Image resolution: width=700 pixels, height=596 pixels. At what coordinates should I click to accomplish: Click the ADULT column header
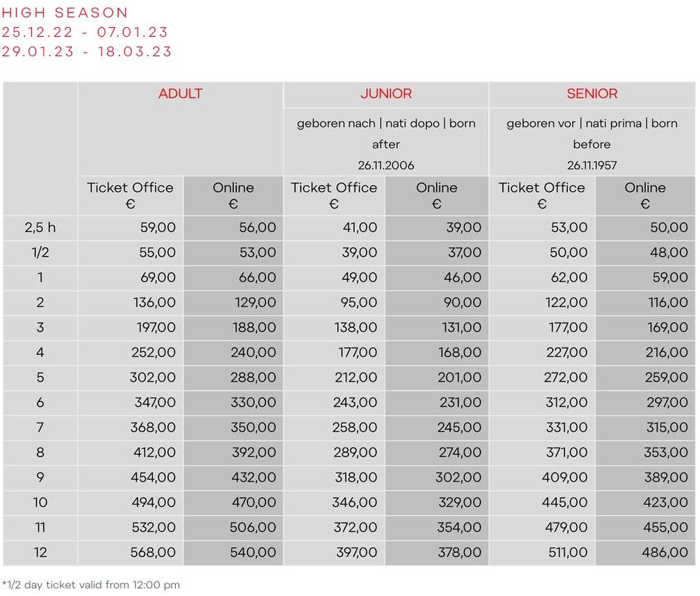(180, 94)
